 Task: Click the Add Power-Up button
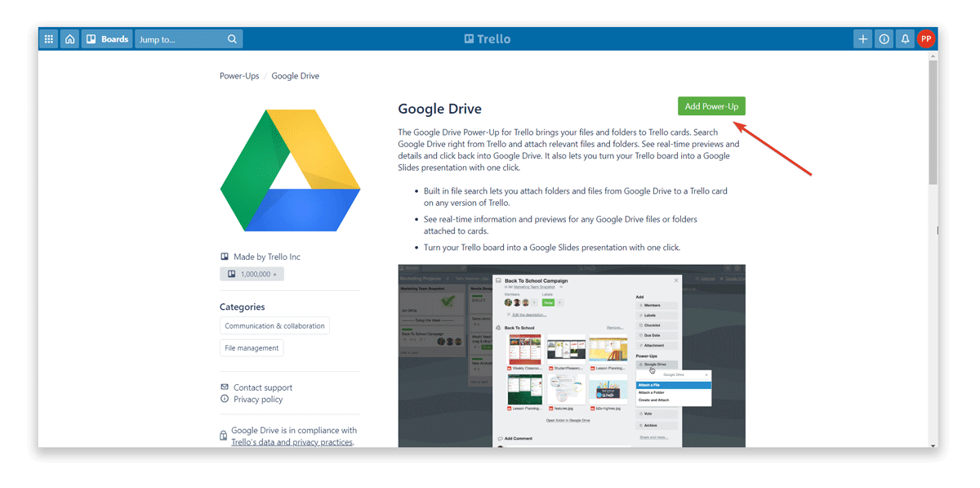point(711,106)
